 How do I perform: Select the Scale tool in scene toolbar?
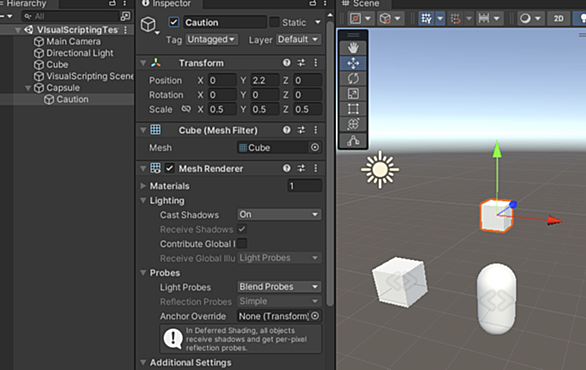click(353, 94)
